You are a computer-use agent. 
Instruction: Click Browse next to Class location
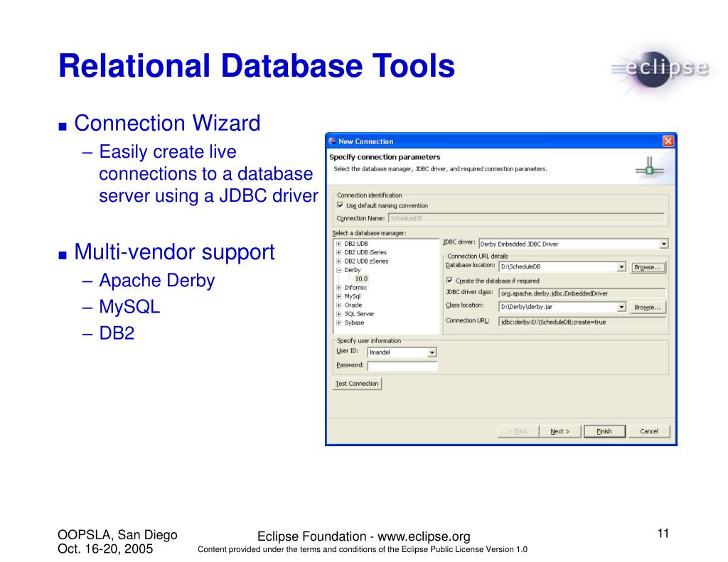(648, 307)
